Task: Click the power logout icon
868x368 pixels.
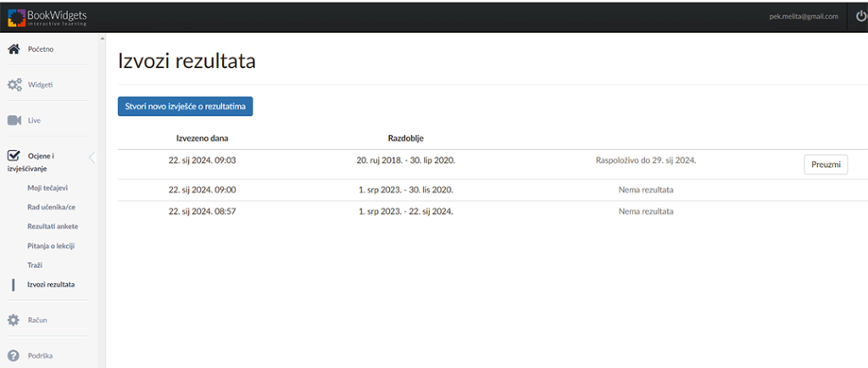Action: click(858, 16)
